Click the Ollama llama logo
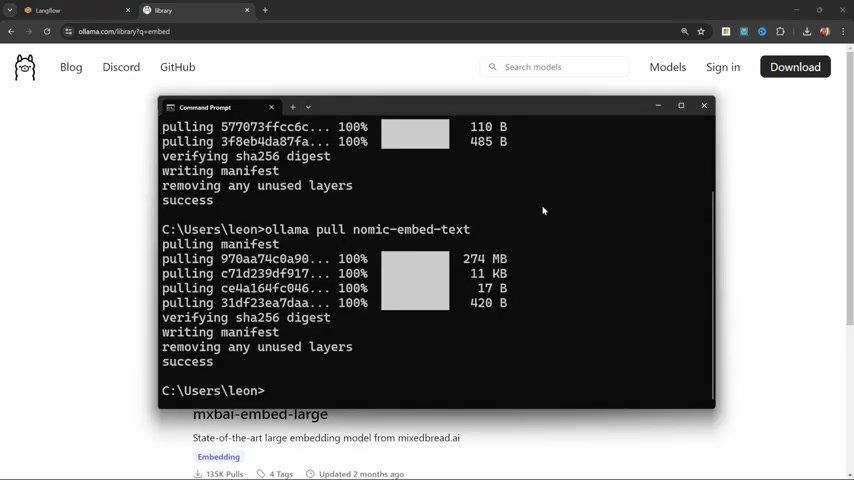 [25, 67]
